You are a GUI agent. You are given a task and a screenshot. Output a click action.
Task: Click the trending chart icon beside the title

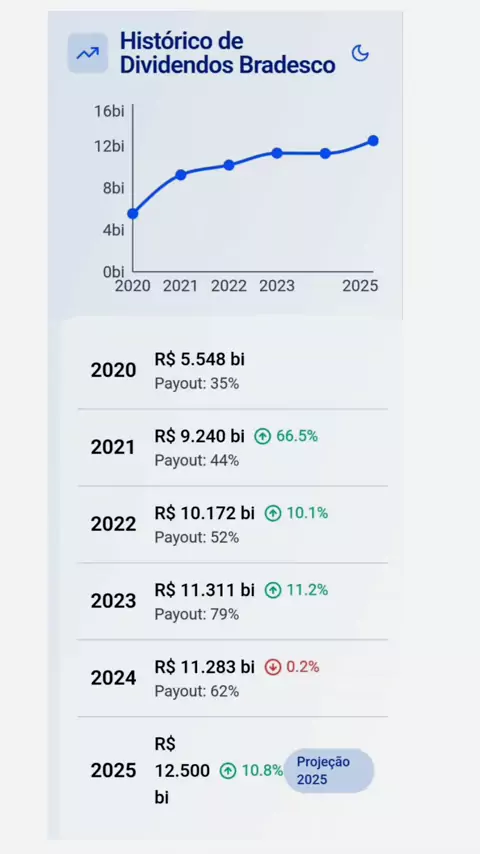click(88, 53)
